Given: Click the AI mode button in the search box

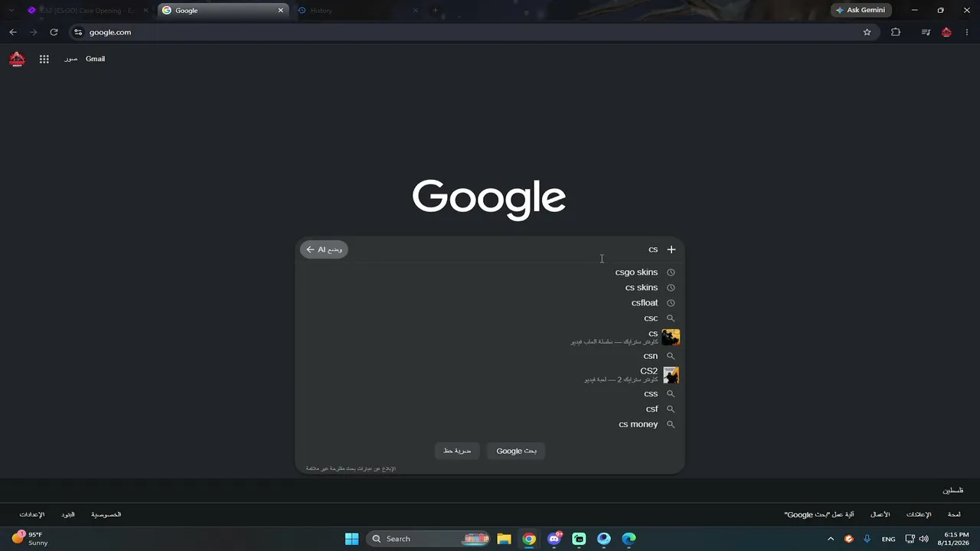Looking at the screenshot, I should click(x=324, y=249).
